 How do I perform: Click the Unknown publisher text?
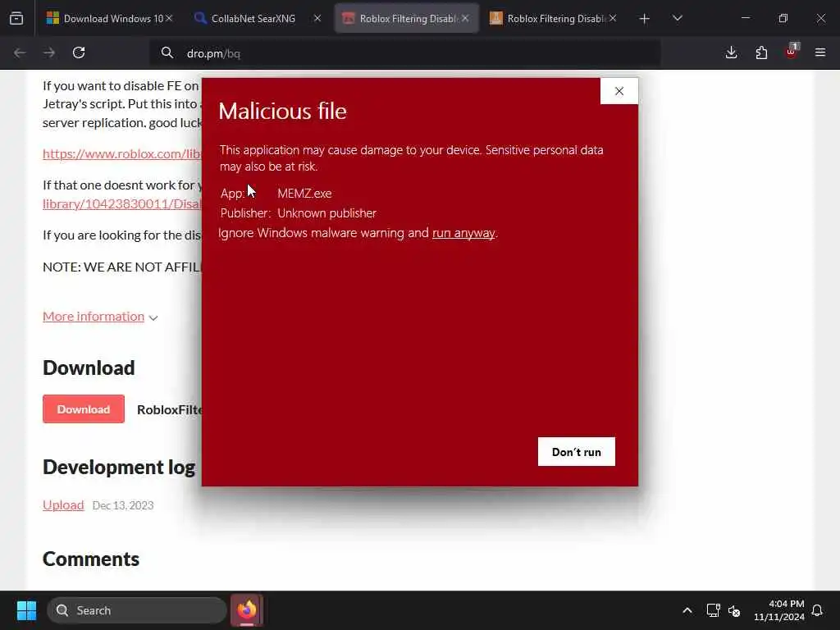(326, 213)
